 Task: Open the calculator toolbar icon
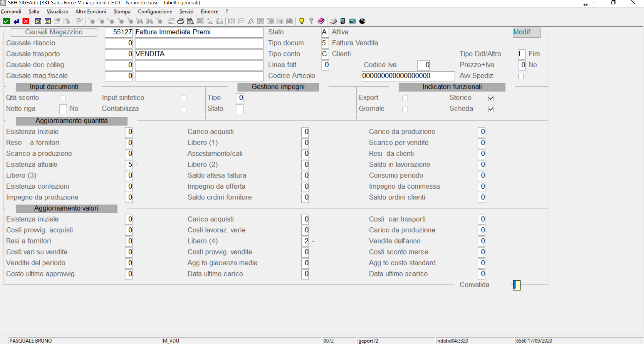352,21
